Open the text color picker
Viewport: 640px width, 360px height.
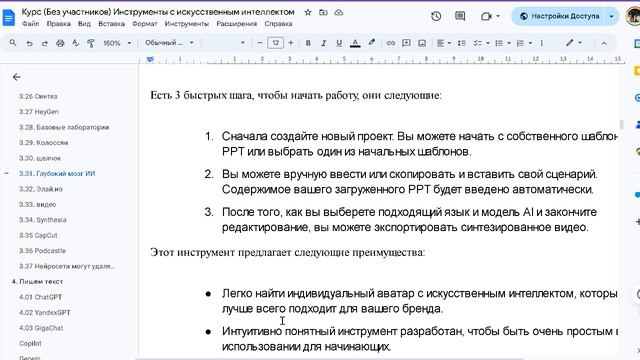click(x=355, y=43)
